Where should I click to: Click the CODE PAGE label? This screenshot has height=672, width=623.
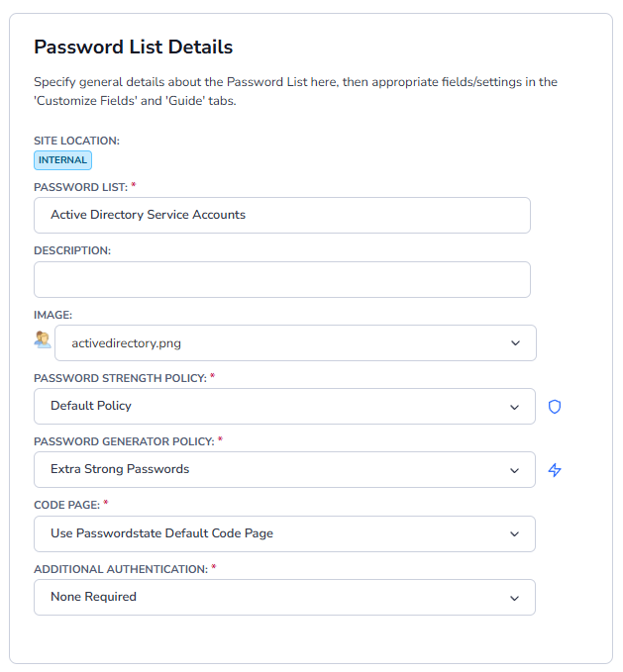66,505
